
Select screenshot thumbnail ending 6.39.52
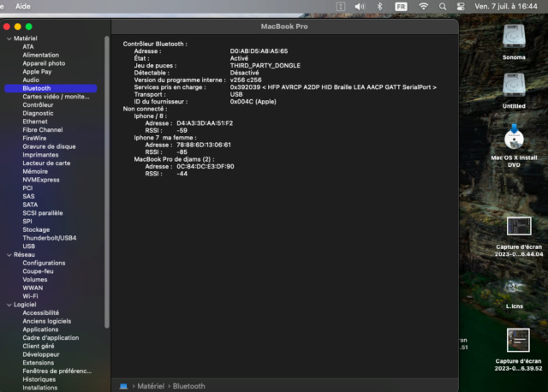point(518,340)
